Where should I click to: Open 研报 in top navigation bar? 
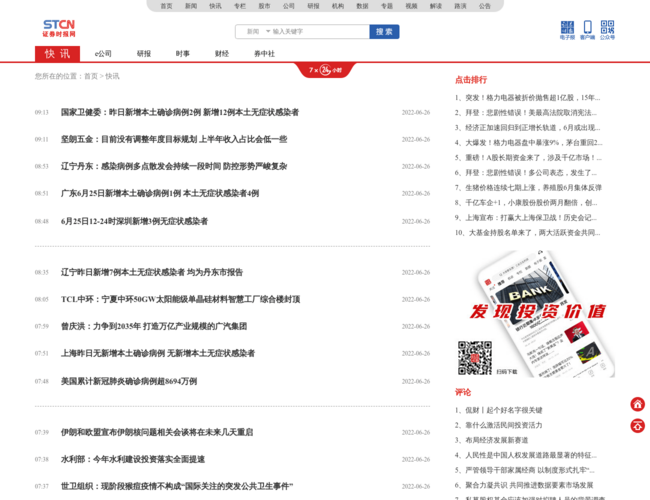pos(313,6)
